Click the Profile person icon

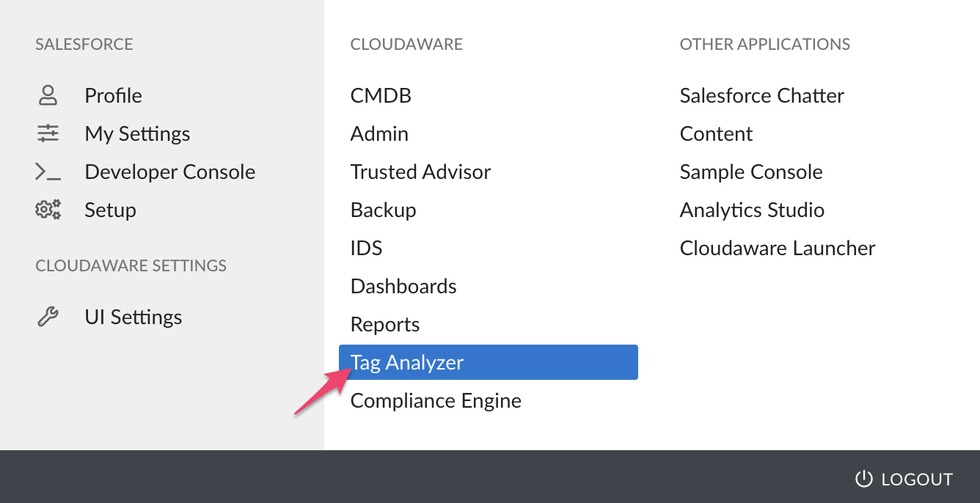click(x=48, y=95)
